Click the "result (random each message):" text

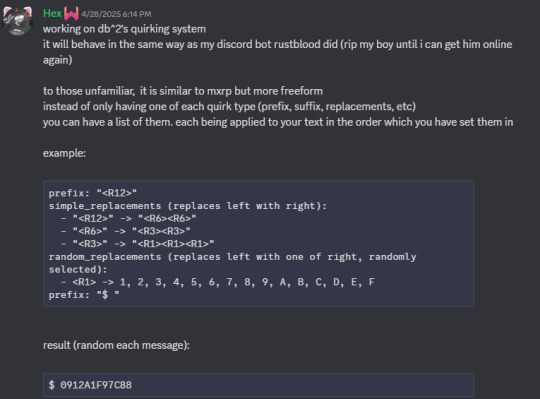pyautogui.click(x=116, y=345)
